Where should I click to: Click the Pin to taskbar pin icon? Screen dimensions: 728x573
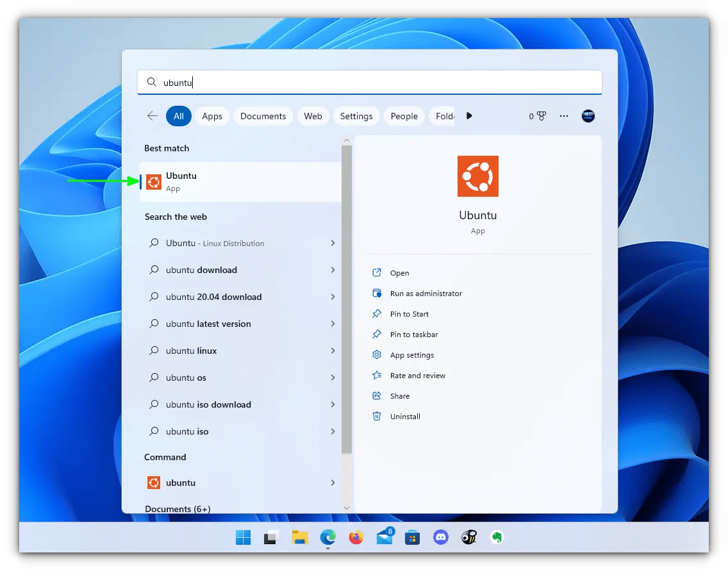pyautogui.click(x=377, y=334)
